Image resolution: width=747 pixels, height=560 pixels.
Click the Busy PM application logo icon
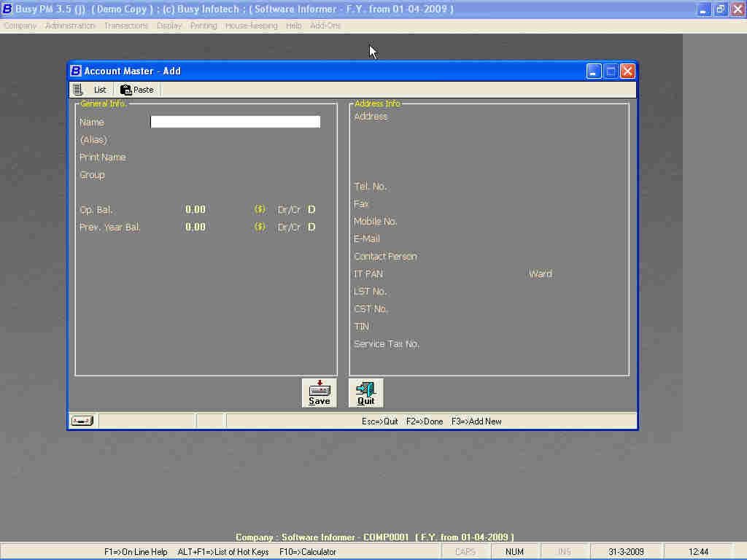(x=7, y=9)
